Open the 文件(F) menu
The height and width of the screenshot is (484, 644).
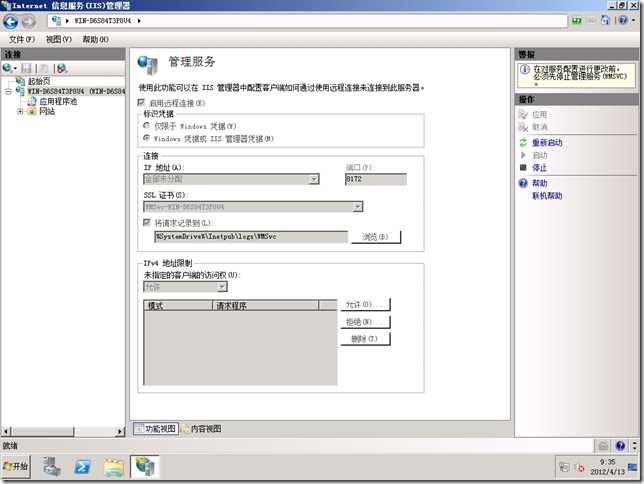(x=22, y=39)
